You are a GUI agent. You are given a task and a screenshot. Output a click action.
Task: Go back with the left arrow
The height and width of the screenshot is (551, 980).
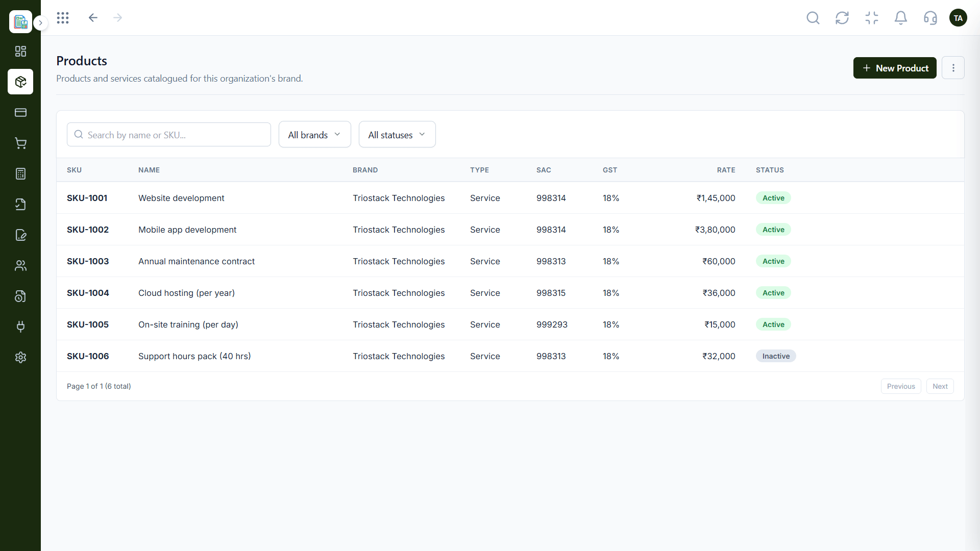93,18
